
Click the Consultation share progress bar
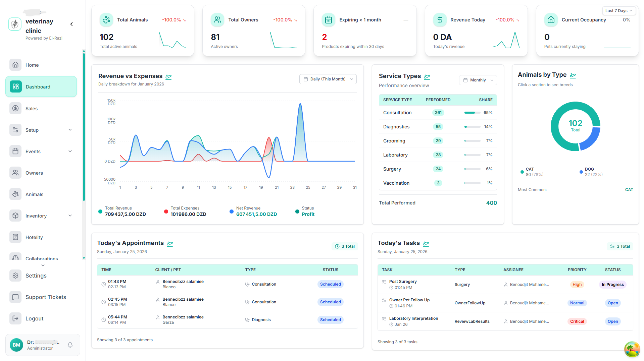click(x=472, y=113)
